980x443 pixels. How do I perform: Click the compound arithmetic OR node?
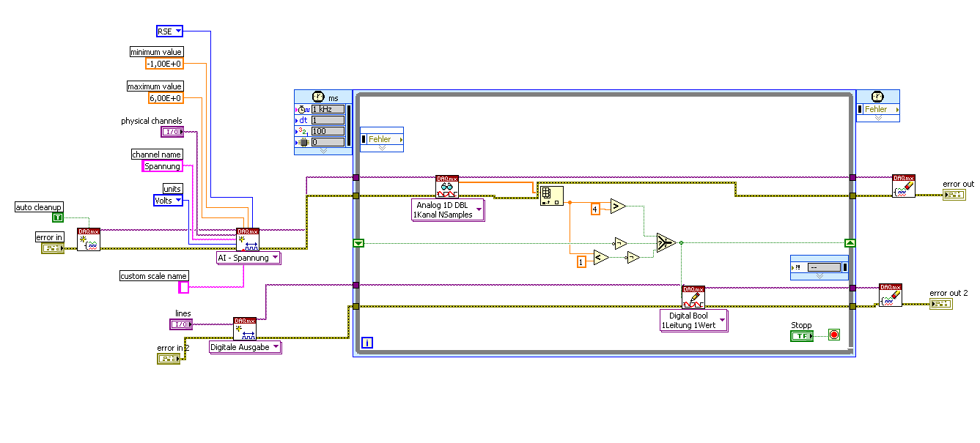click(664, 243)
